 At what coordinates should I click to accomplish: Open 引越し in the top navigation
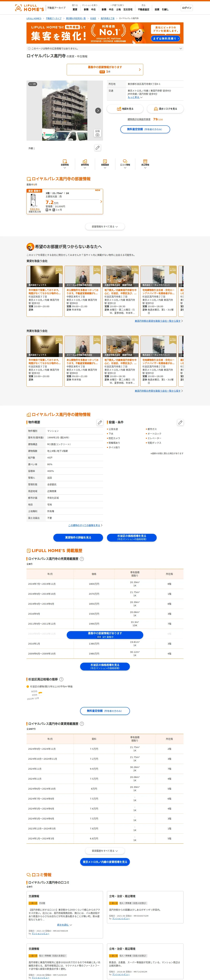coord(165,9)
